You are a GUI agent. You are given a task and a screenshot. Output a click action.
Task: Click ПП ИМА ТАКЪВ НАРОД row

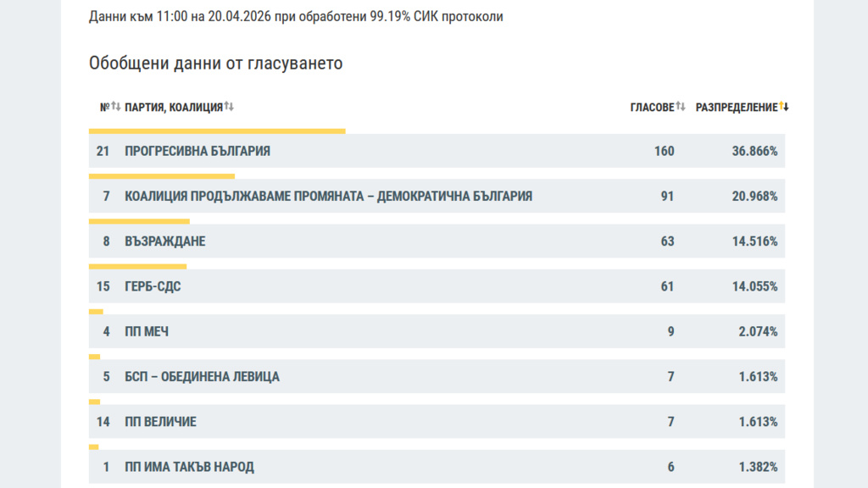tap(189, 467)
